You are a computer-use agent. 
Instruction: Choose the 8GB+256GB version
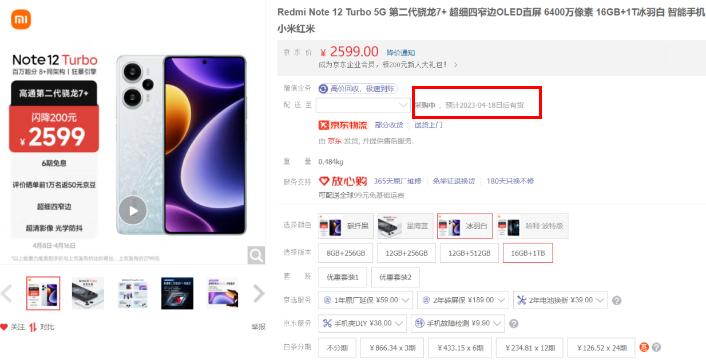[346, 253]
